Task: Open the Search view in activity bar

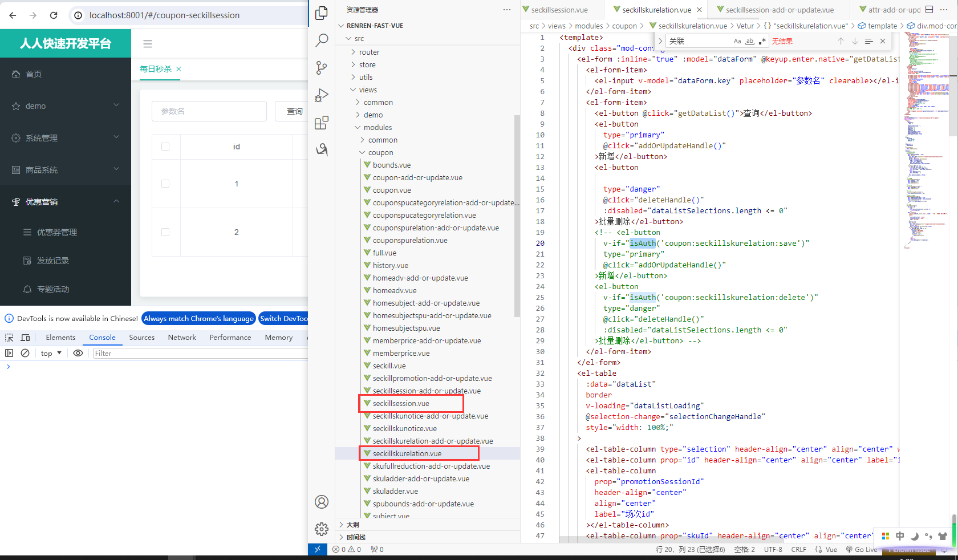Action: [322, 40]
